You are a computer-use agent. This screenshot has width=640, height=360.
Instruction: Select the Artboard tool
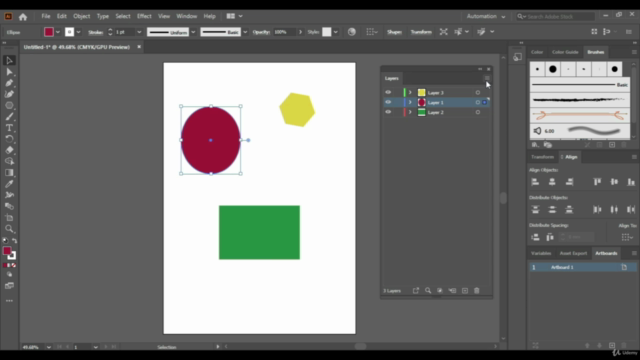[x=9, y=218]
